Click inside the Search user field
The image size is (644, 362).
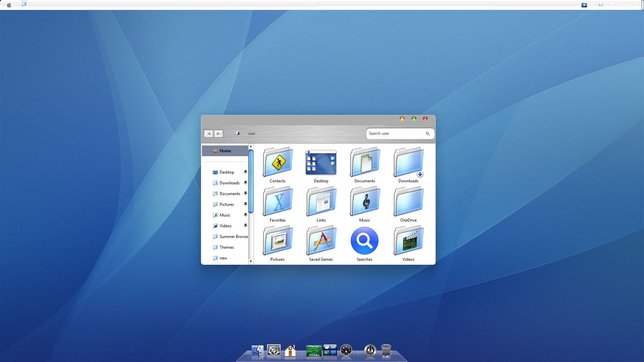point(396,133)
